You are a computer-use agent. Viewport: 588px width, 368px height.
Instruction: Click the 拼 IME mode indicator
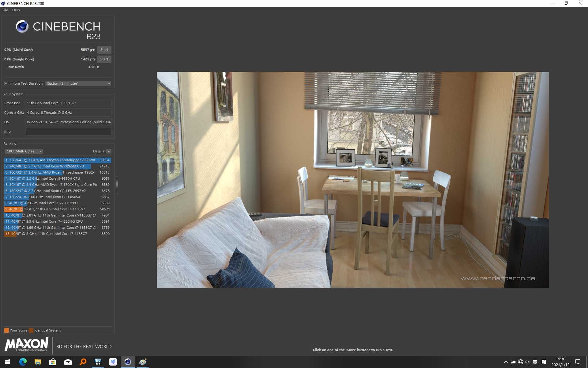[544, 362]
